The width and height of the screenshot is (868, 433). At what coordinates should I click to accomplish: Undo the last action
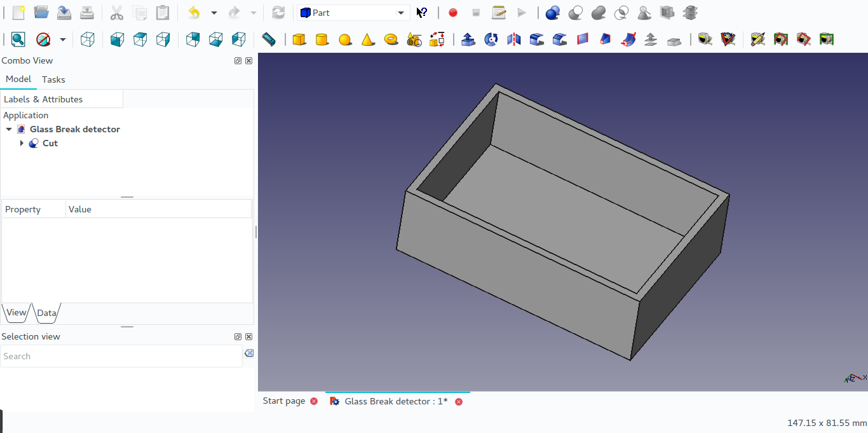[194, 13]
